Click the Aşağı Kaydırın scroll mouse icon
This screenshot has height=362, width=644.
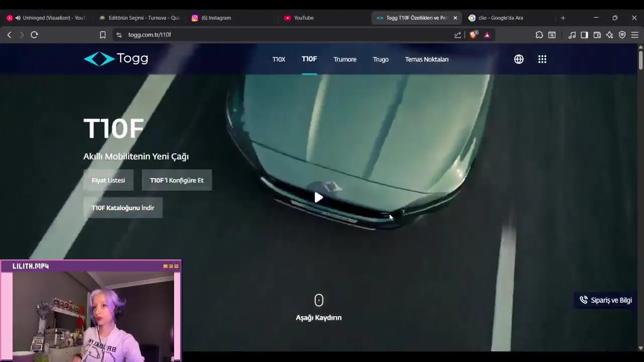point(318,300)
